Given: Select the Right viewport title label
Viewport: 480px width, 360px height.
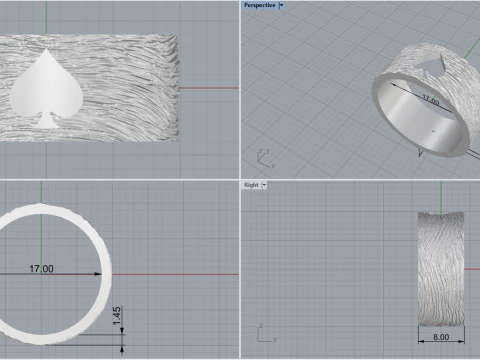Looking at the screenshot, I should [251, 185].
